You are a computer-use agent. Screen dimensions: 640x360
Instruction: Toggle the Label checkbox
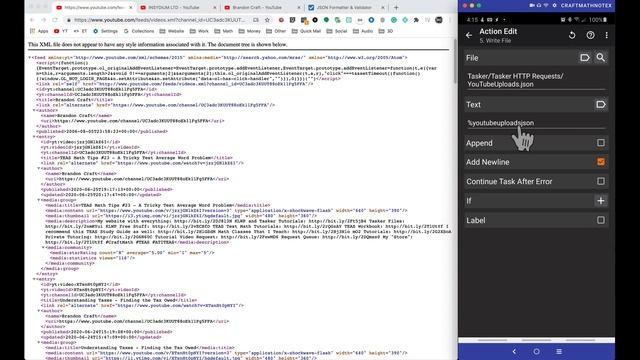click(600, 220)
